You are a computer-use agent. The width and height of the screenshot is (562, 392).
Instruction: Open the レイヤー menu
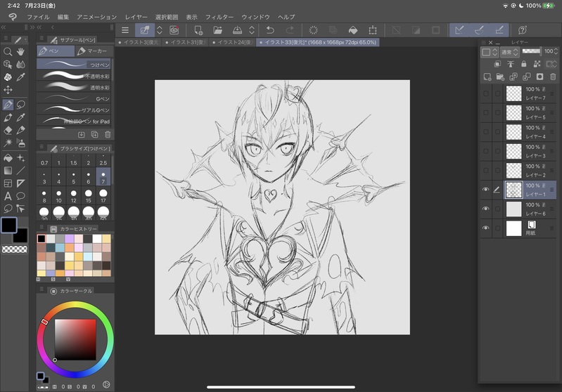click(136, 17)
